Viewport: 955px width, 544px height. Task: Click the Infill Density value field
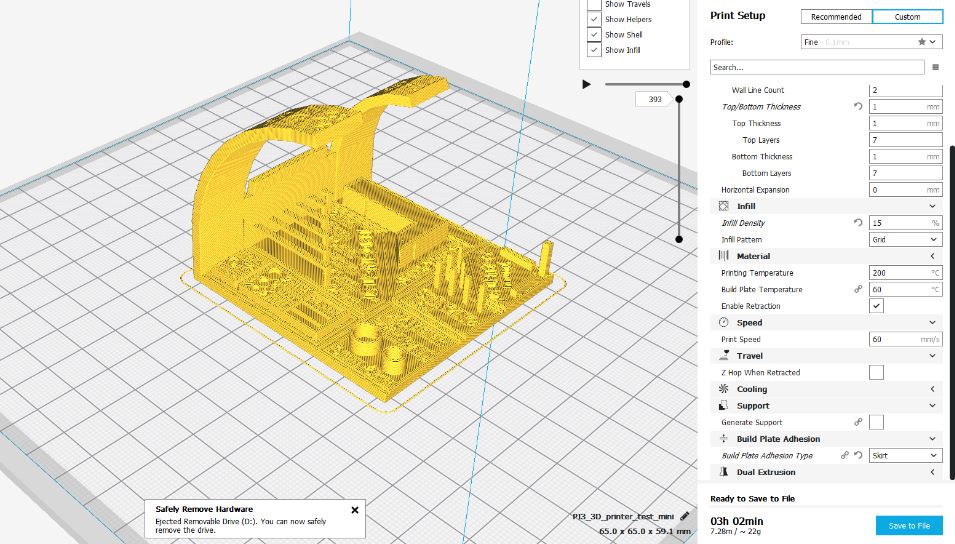[906, 223]
